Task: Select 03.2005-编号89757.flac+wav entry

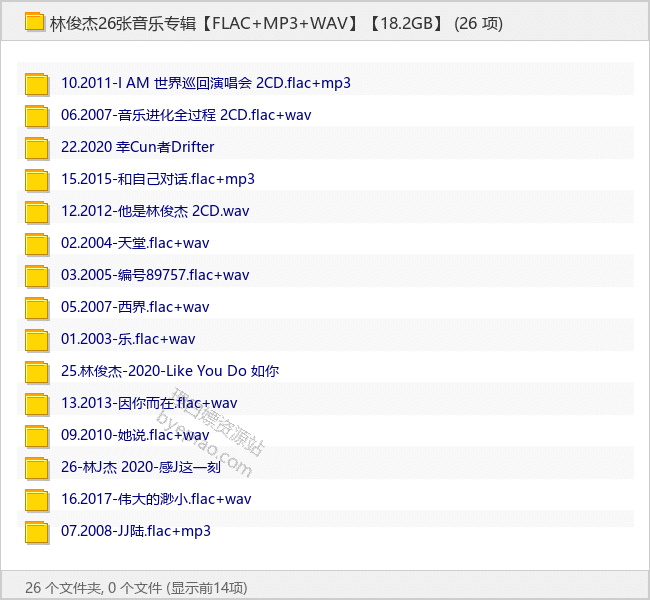Action: click(155, 274)
